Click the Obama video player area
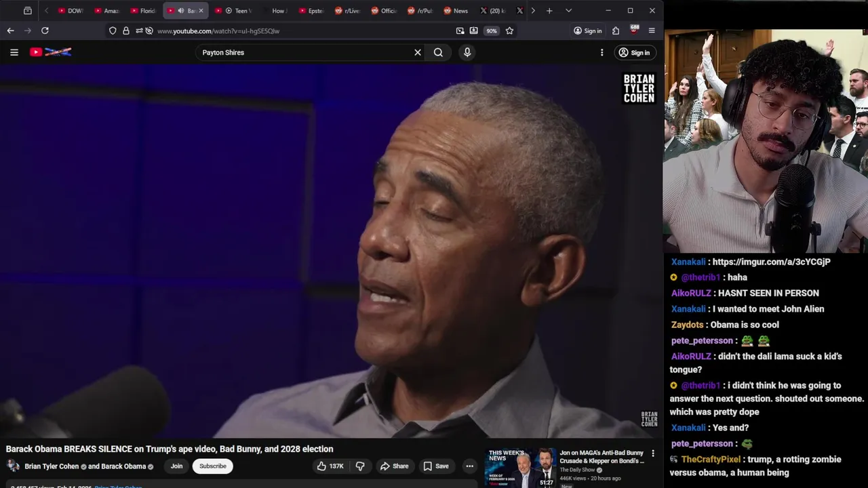Screen dimensions: 868x488 click(x=330, y=251)
